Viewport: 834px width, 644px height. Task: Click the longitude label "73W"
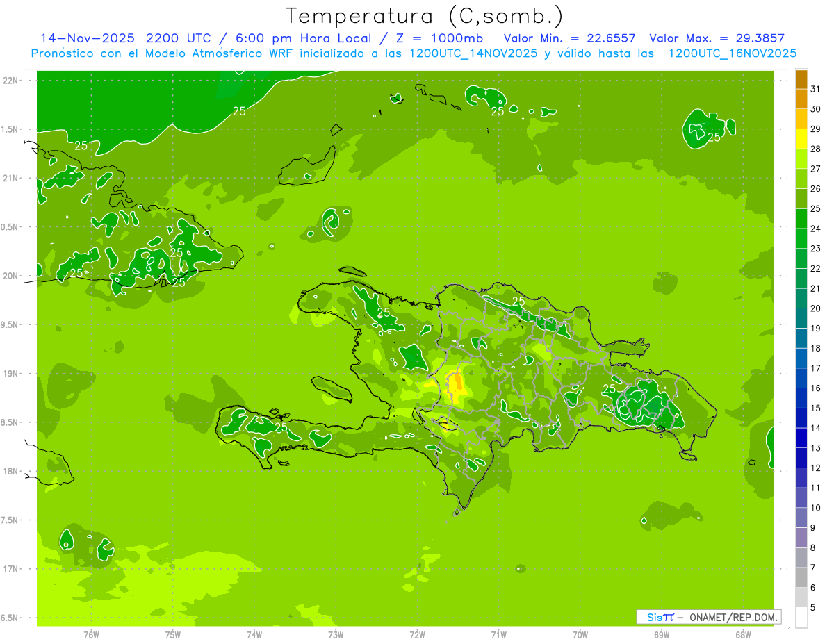tap(336, 635)
